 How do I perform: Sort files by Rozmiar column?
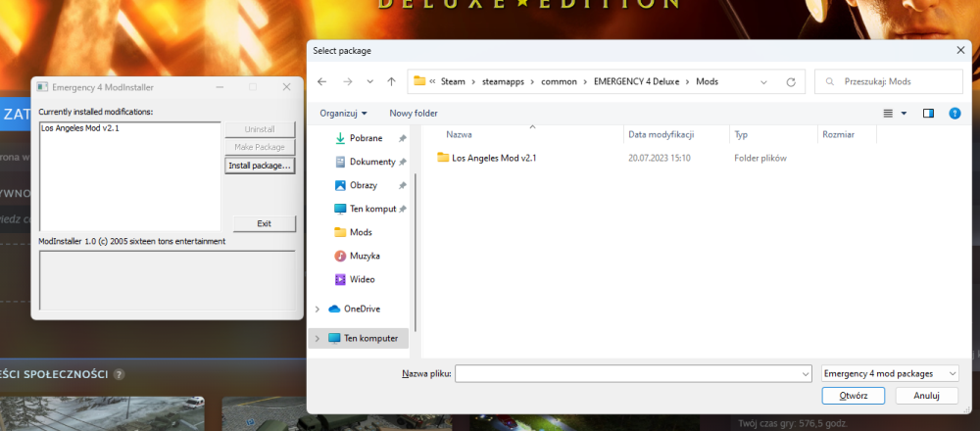pyautogui.click(x=838, y=134)
